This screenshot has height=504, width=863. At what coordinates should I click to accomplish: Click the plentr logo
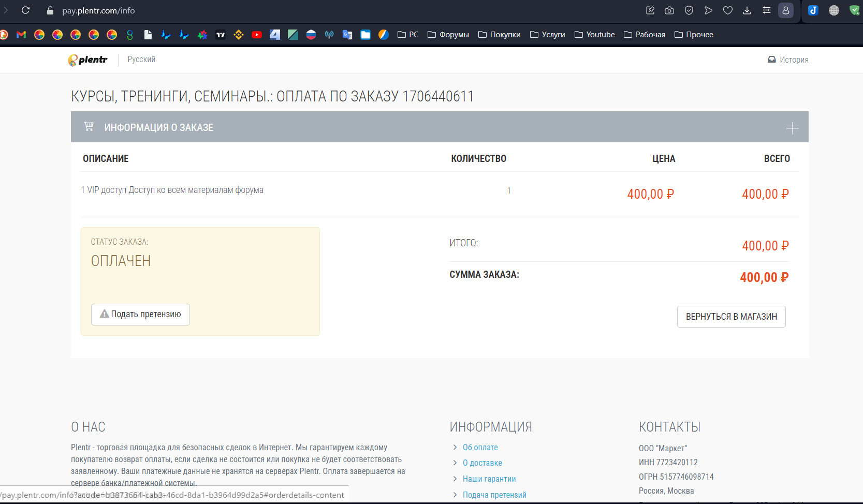tap(87, 60)
